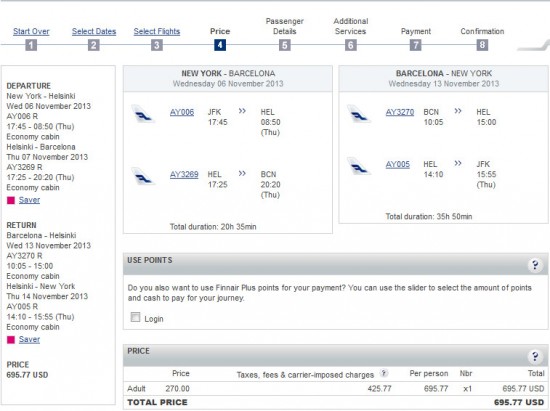Click Finnair tail logo beside AY005

(x=358, y=166)
